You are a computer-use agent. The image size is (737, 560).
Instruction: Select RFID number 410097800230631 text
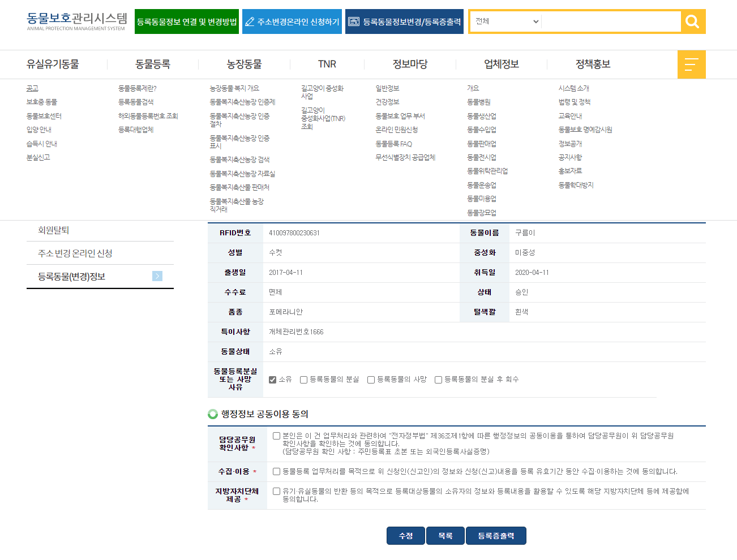coord(294,233)
